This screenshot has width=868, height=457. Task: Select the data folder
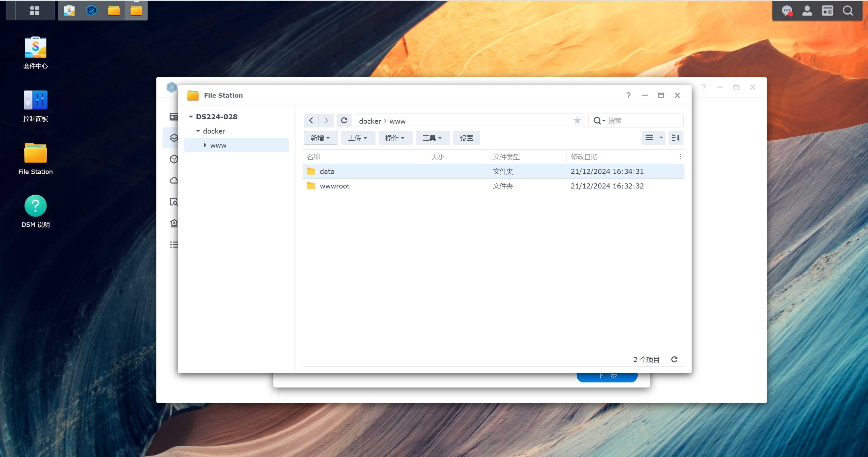click(327, 171)
